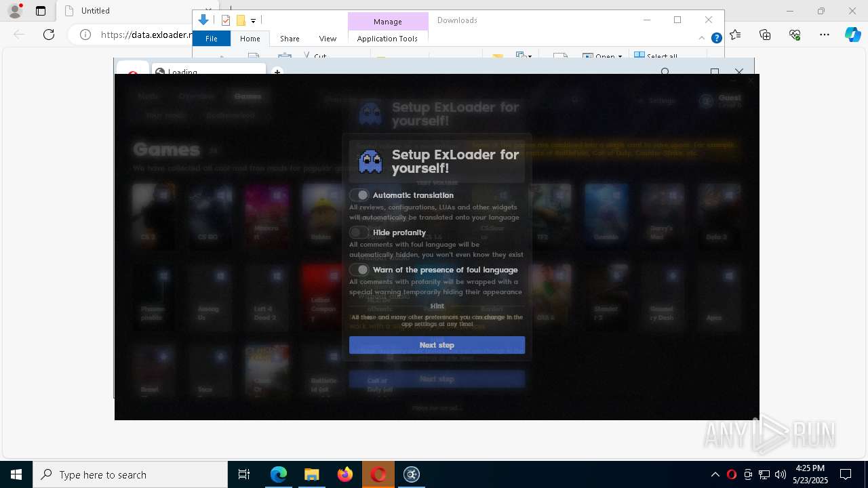This screenshot has width=868, height=488.
Task: Click the 'Automatic translation' label text
Action: click(x=413, y=195)
